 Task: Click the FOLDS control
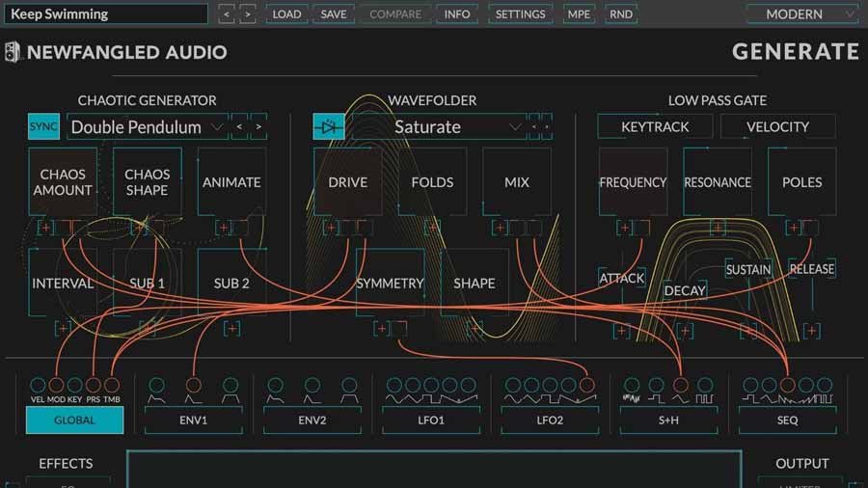click(x=432, y=182)
